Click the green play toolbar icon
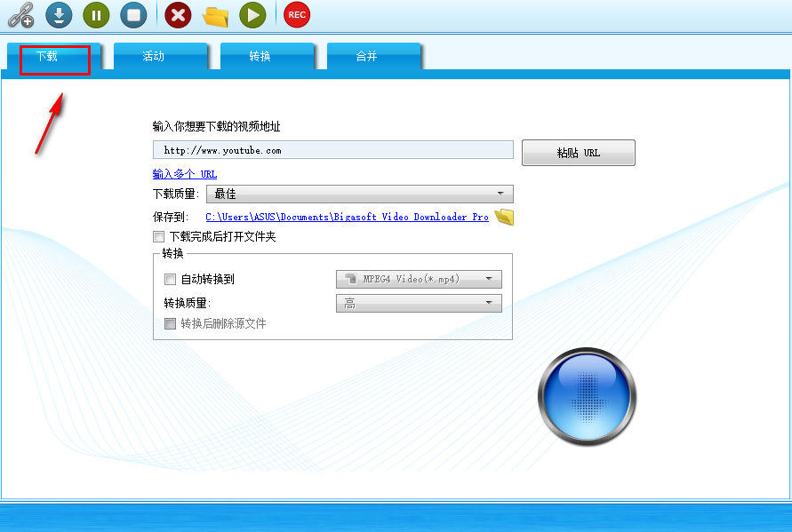The height and width of the screenshot is (532, 792). tap(252, 14)
